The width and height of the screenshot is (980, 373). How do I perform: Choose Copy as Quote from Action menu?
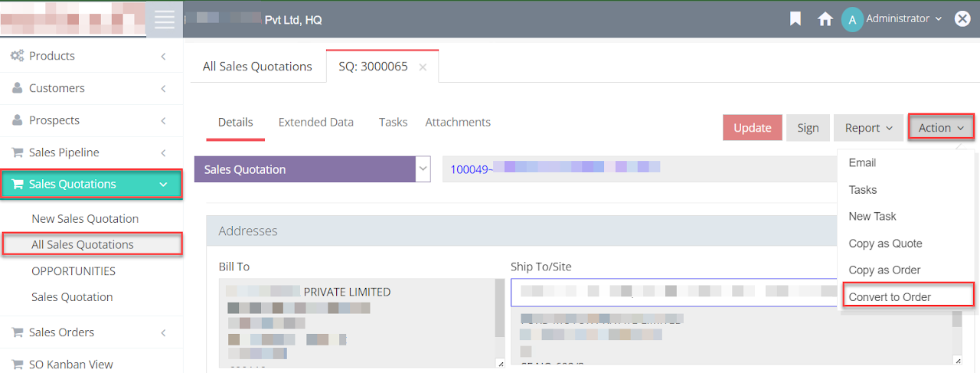tap(885, 244)
